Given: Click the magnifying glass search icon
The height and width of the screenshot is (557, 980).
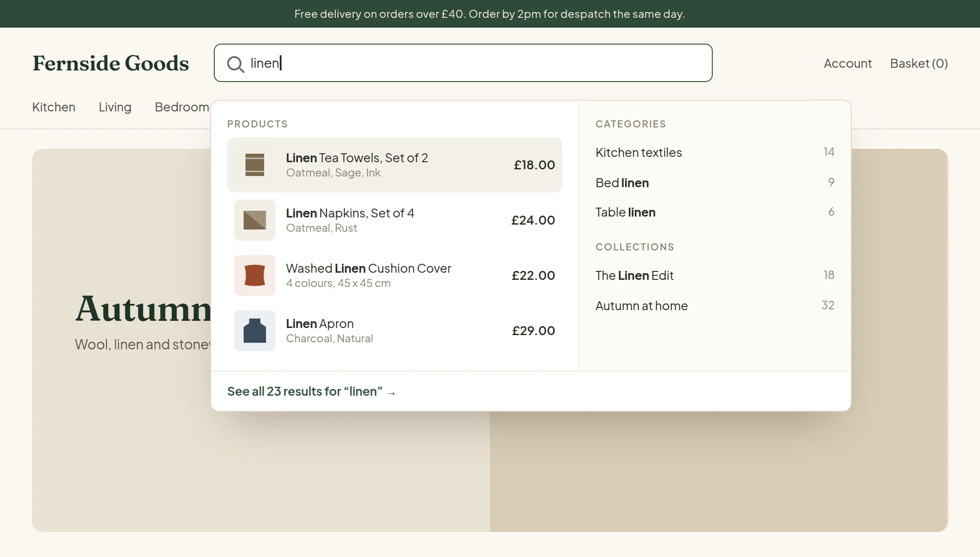Looking at the screenshot, I should coord(235,64).
